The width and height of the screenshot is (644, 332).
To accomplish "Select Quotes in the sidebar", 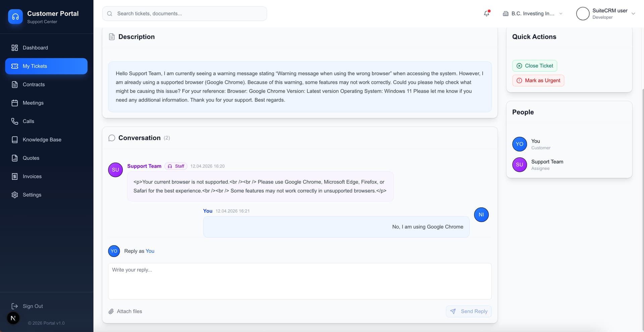I will tap(31, 158).
